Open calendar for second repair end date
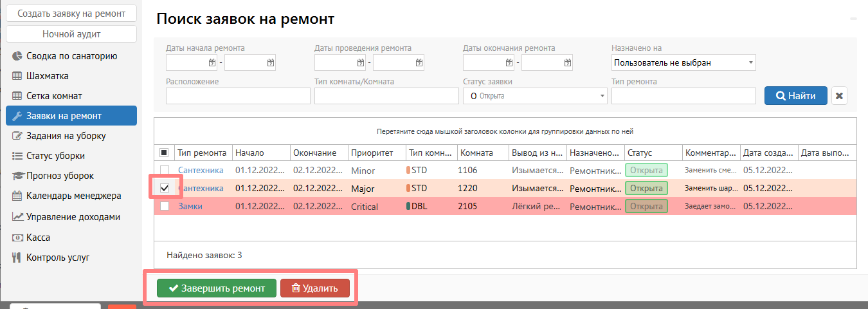 567,62
